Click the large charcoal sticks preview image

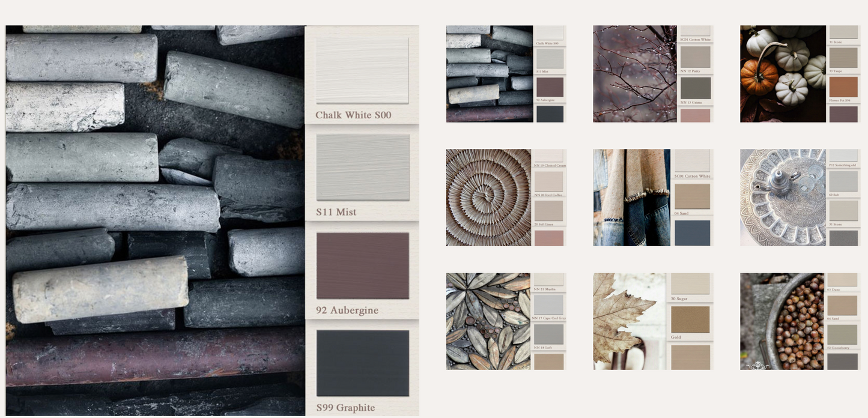(x=155, y=220)
